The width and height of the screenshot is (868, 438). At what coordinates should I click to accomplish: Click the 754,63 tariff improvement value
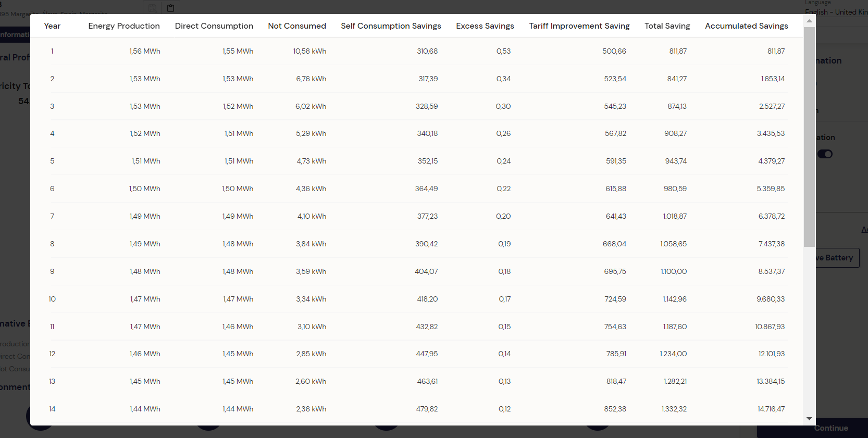(615, 327)
